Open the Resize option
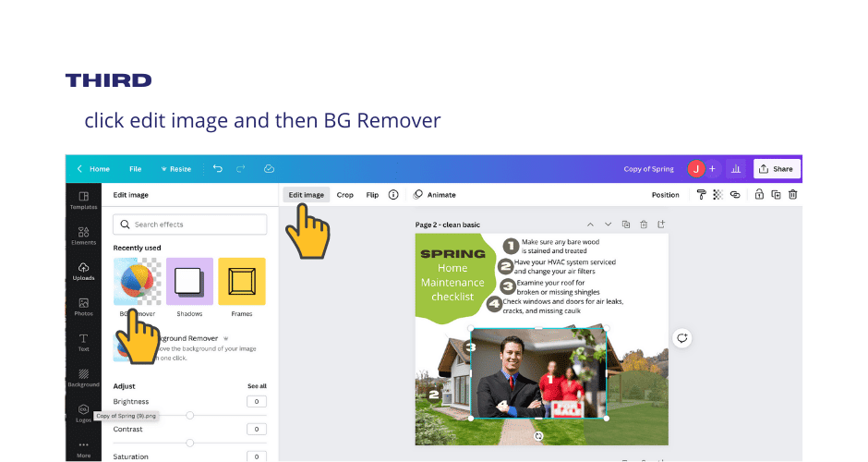868x462 pixels. pos(176,169)
